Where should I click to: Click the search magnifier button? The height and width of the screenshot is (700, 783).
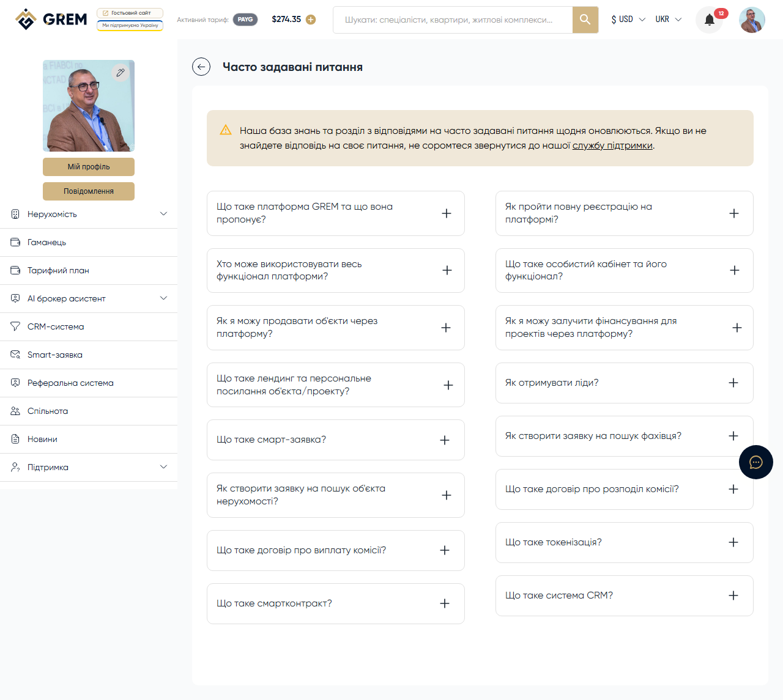point(585,20)
